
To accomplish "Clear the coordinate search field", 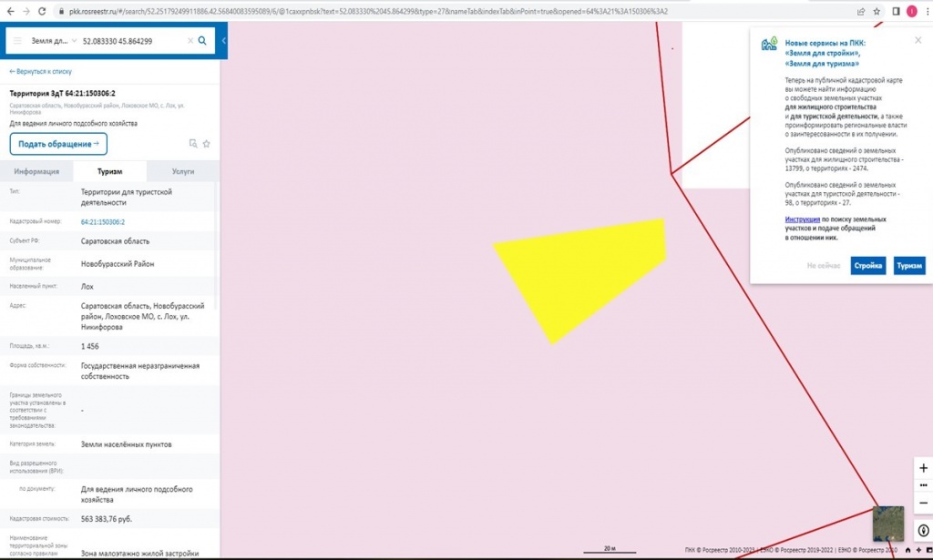I will click(190, 41).
